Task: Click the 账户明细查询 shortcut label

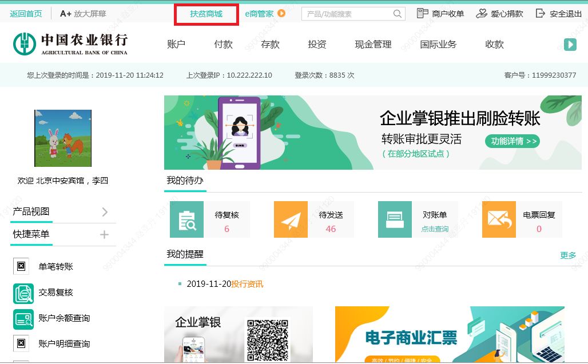Action: click(64, 344)
